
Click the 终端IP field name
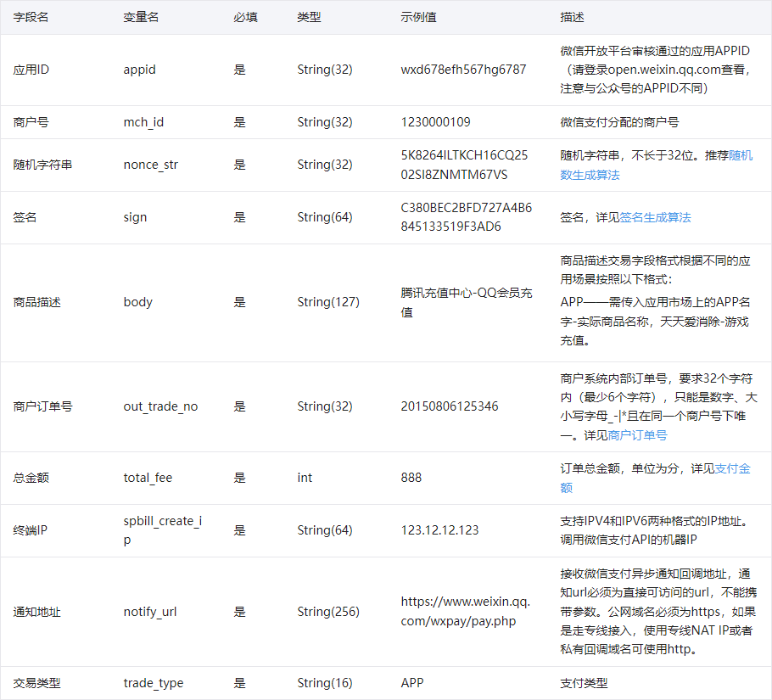(30, 530)
